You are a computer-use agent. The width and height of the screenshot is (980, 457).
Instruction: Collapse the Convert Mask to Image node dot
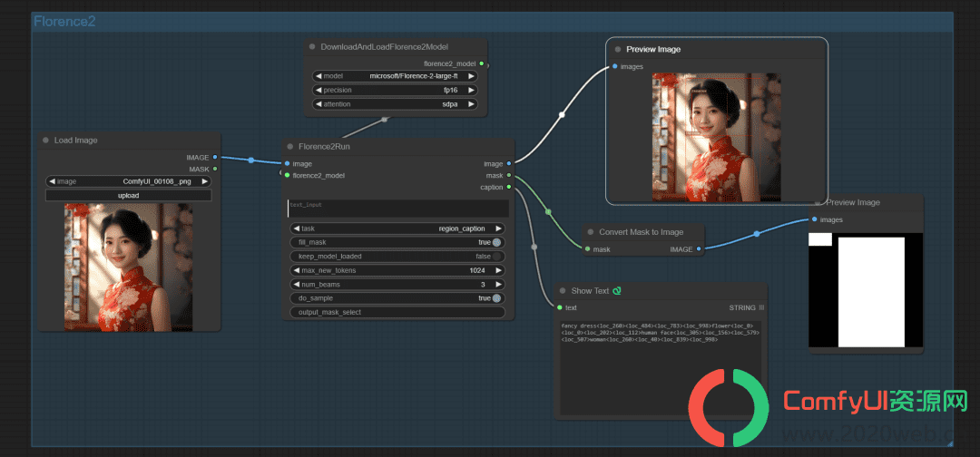[590, 231]
